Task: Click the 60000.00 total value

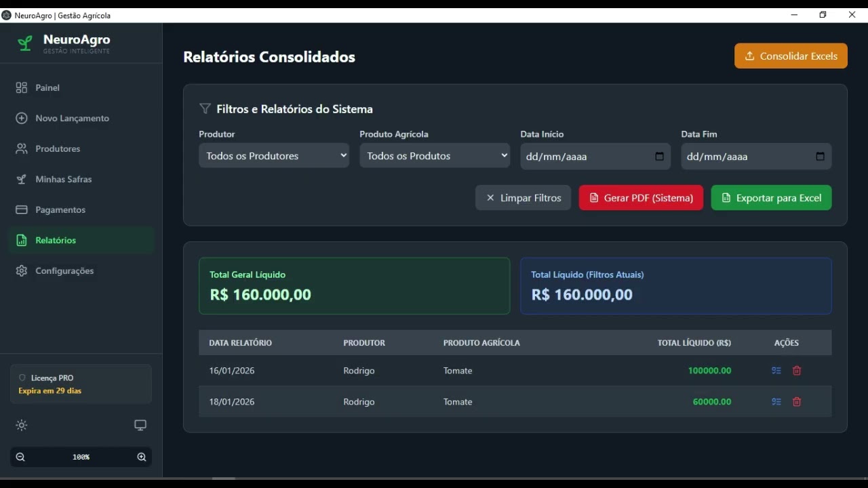Action: [712, 402]
